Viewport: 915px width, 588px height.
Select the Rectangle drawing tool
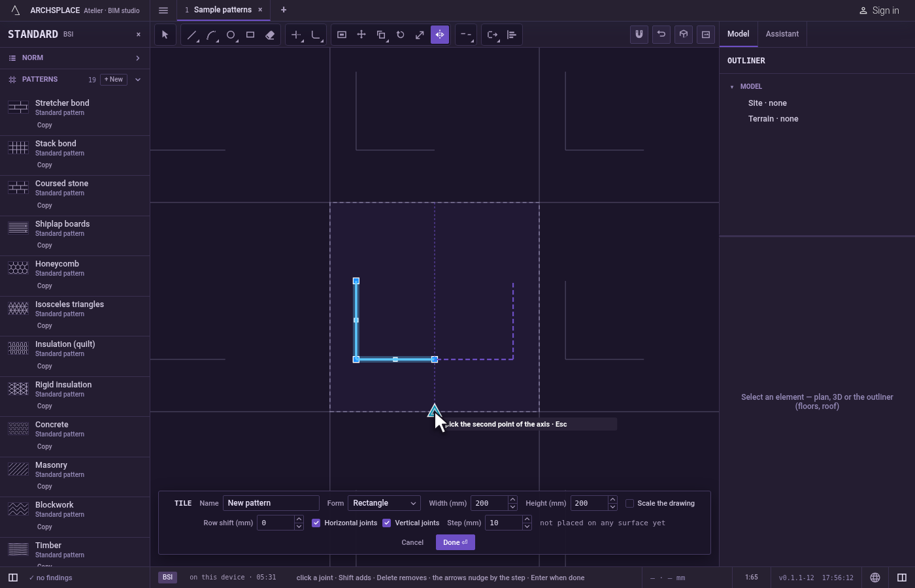pos(250,35)
